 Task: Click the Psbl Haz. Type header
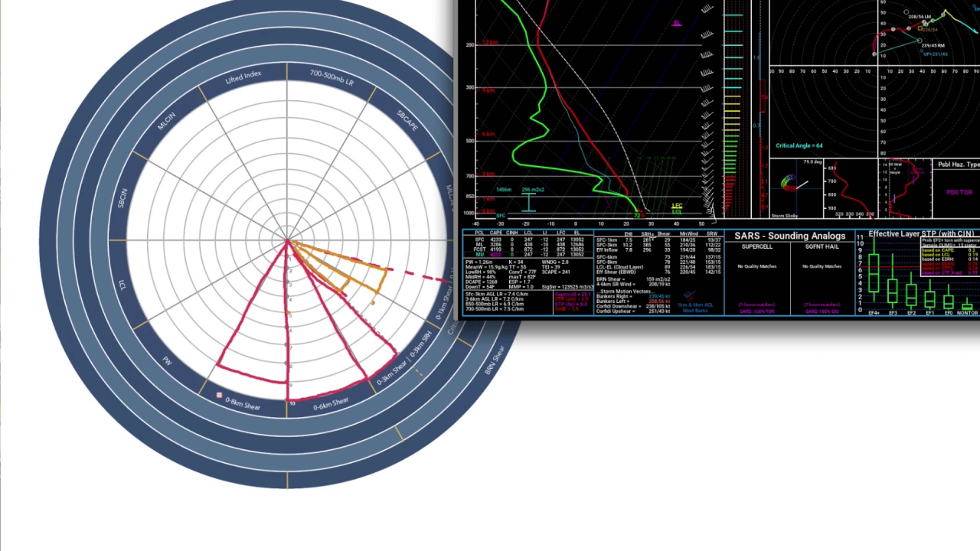click(x=958, y=165)
